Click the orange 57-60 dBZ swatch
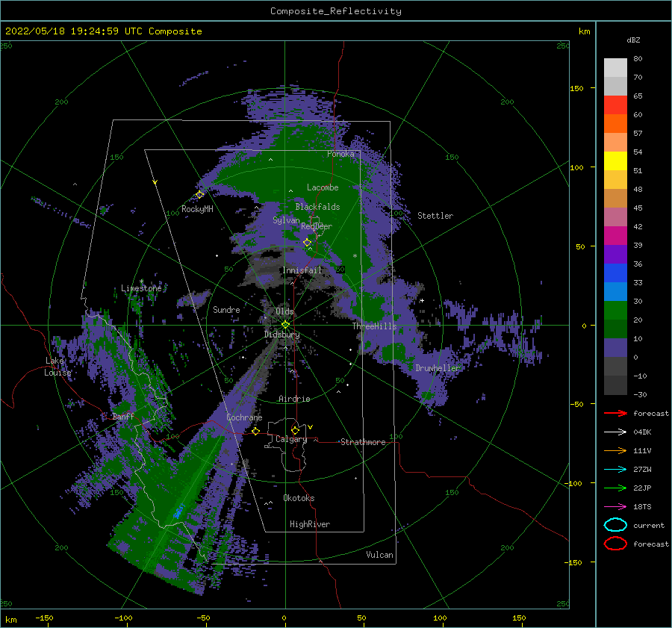Image resolution: width=672 pixels, height=628 pixels. 615,123
